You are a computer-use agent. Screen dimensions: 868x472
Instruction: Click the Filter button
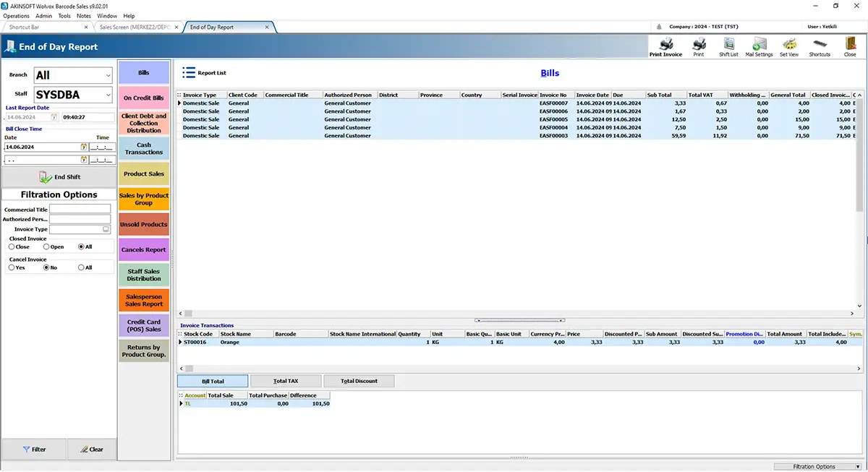(34, 449)
